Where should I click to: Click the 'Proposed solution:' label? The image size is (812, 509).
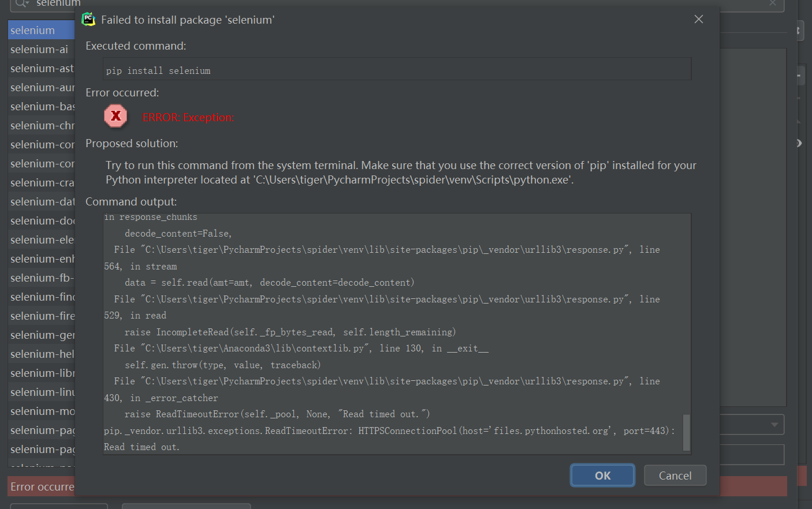(132, 143)
